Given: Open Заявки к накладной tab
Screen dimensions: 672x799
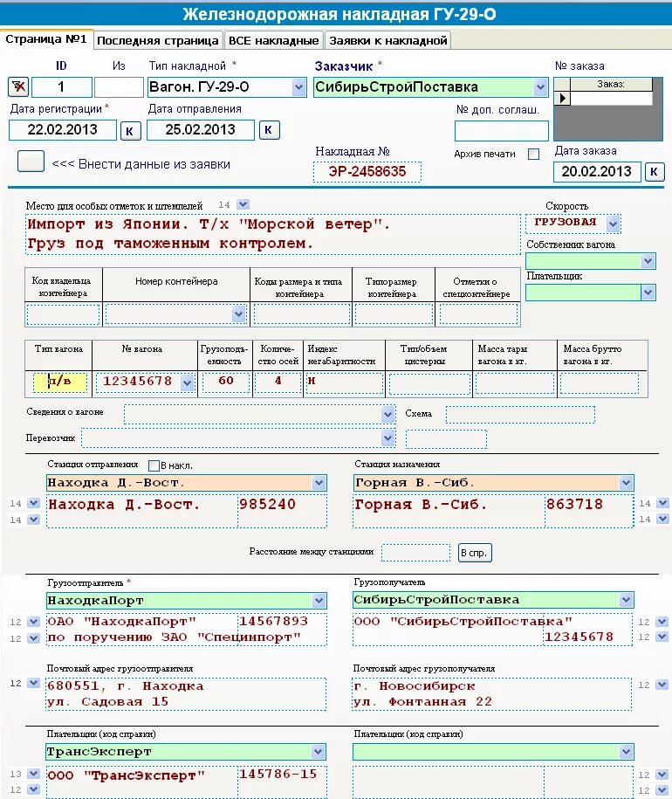Looking at the screenshot, I should coord(387,40).
